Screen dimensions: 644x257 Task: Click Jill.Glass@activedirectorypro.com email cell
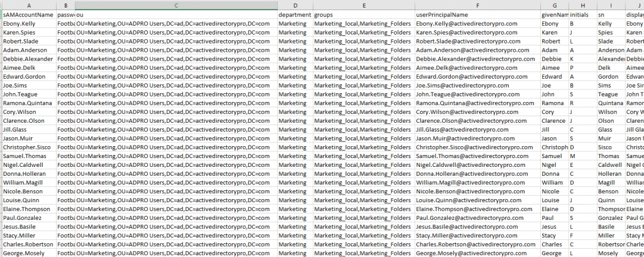(x=477, y=130)
